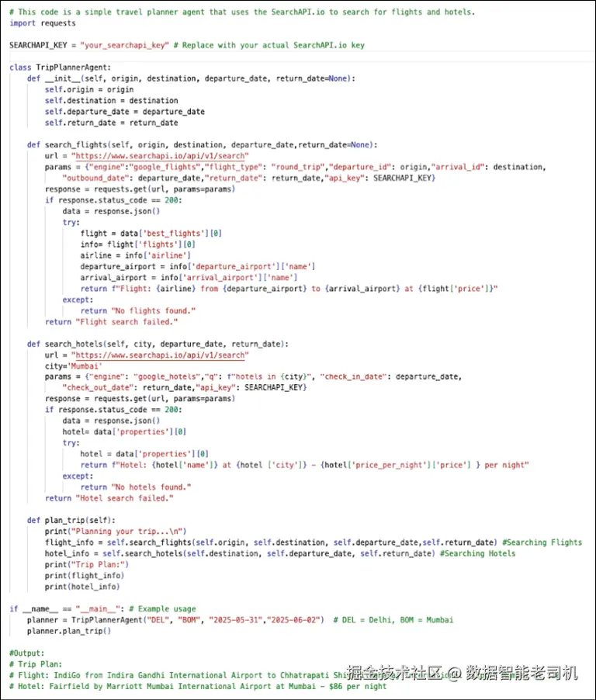
Task: Click the '# Example usage' comment
Action: (162, 609)
